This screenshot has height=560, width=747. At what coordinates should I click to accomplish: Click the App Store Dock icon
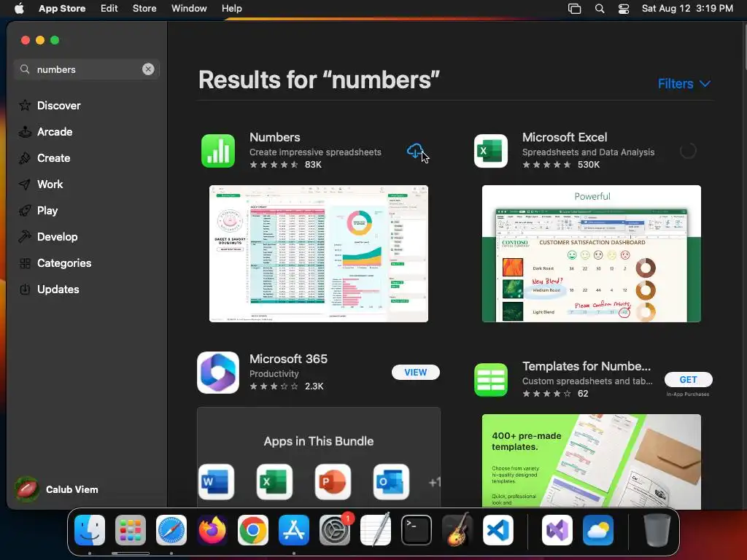294,530
